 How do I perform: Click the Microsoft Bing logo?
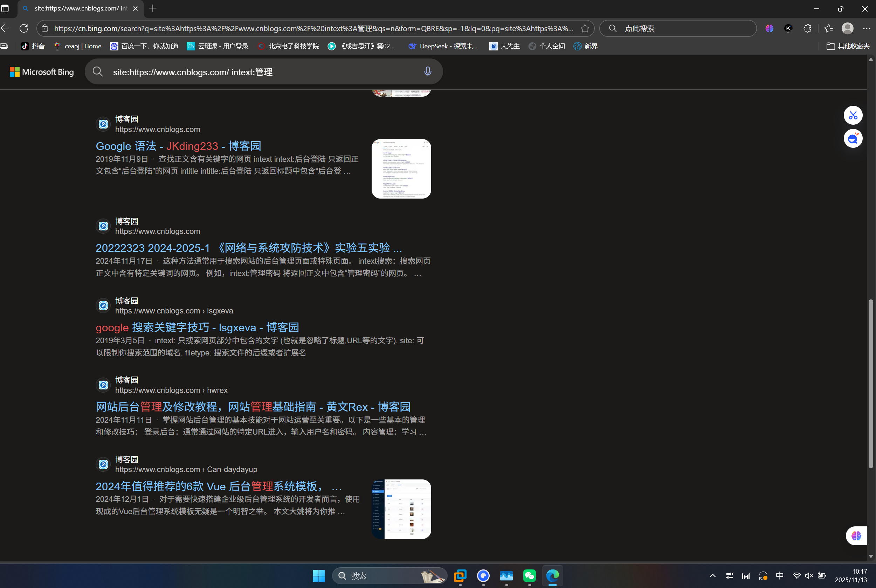coord(42,72)
